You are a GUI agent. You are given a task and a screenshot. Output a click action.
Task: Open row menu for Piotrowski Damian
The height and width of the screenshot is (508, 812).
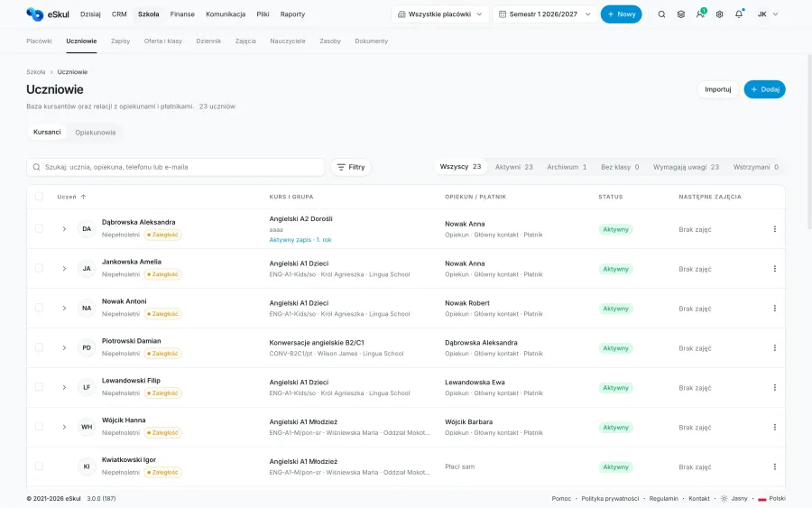click(x=775, y=348)
